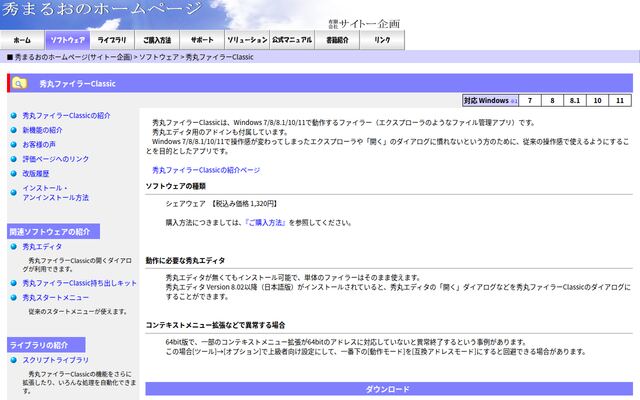640x400 pixels.
Task: Open the 秀丸スタートメニュー sidebar link
Action: (x=56, y=298)
